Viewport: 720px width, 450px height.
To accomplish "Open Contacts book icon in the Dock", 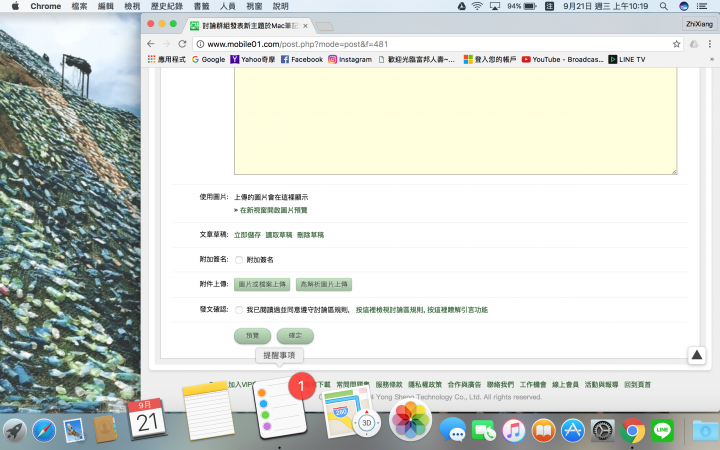I will click(x=105, y=429).
